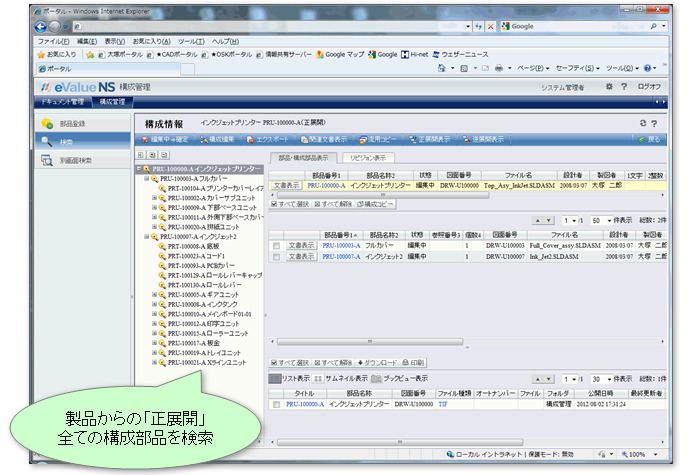Viewport: 700px width, 475px height.
Task: Click 戻る at the toolbar's right end
Action: (650, 140)
